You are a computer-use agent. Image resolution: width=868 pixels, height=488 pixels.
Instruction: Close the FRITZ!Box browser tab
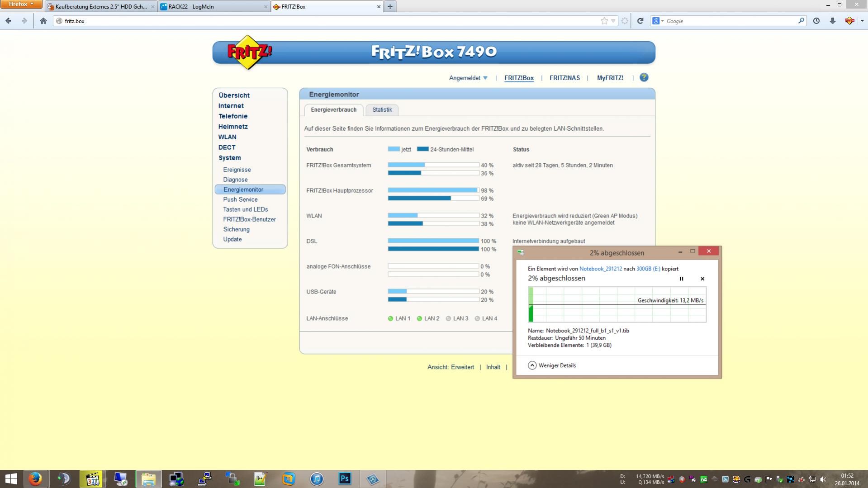(x=379, y=7)
